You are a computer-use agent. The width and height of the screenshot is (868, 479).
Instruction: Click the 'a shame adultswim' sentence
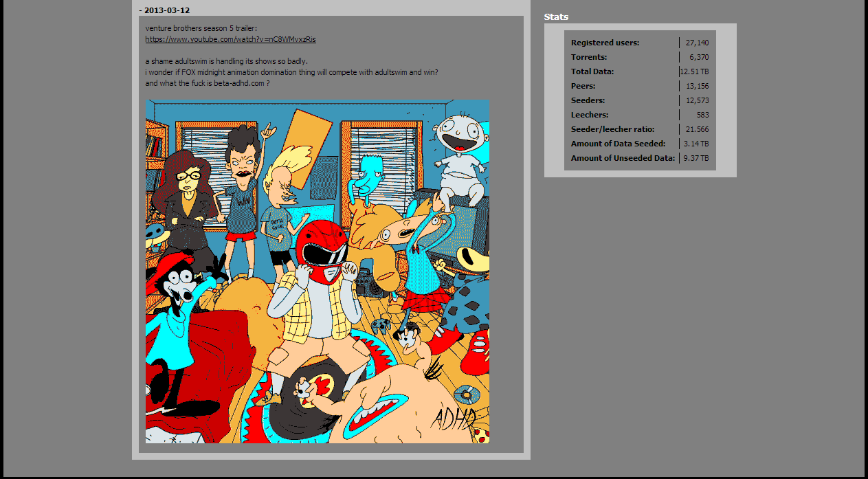pyautogui.click(x=227, y=61)
